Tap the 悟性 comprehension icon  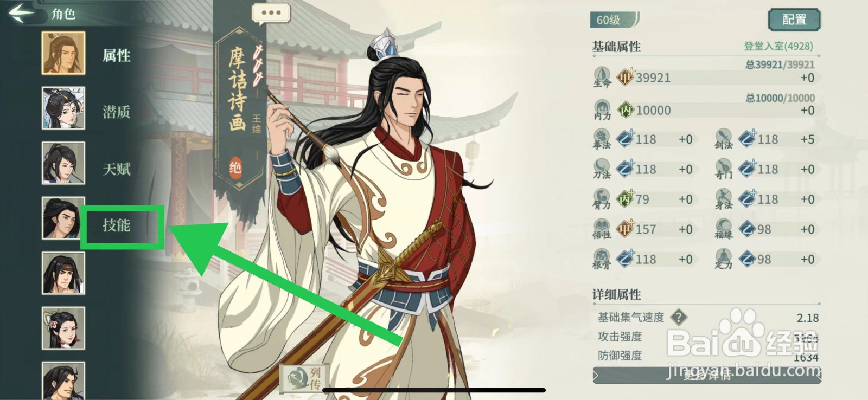(x=602, y=229)
